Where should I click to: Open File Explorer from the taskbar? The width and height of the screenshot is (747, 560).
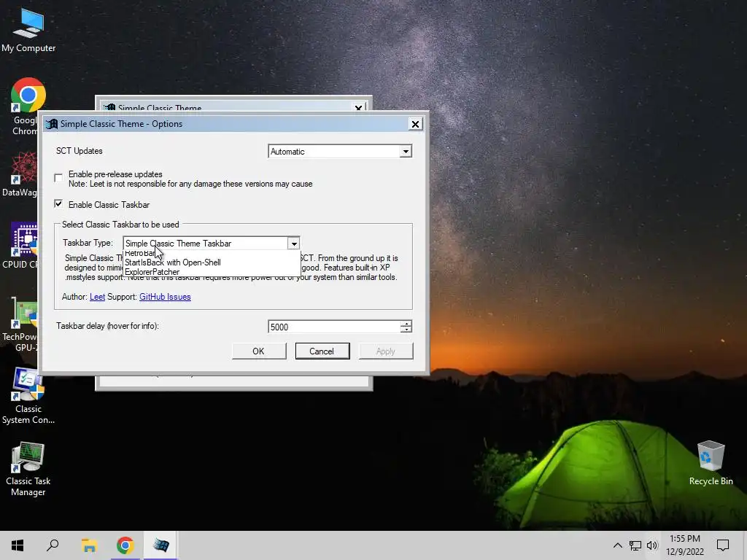pyautogui.click(x=89, y=545)
